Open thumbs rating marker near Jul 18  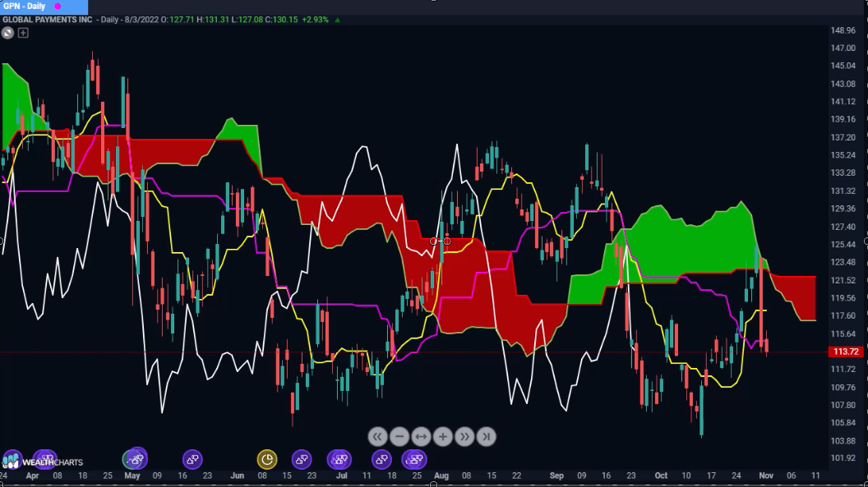[x=381, y=459]
